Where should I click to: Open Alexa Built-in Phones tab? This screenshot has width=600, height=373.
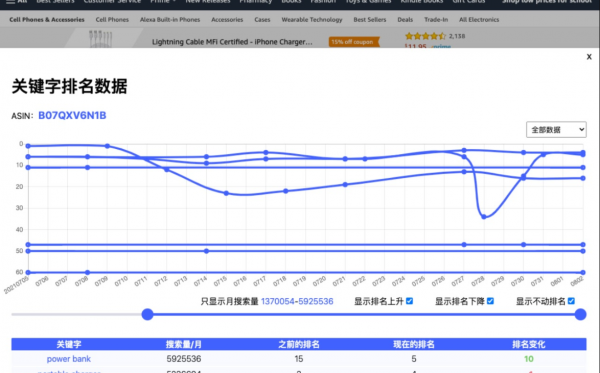[170, 20]
